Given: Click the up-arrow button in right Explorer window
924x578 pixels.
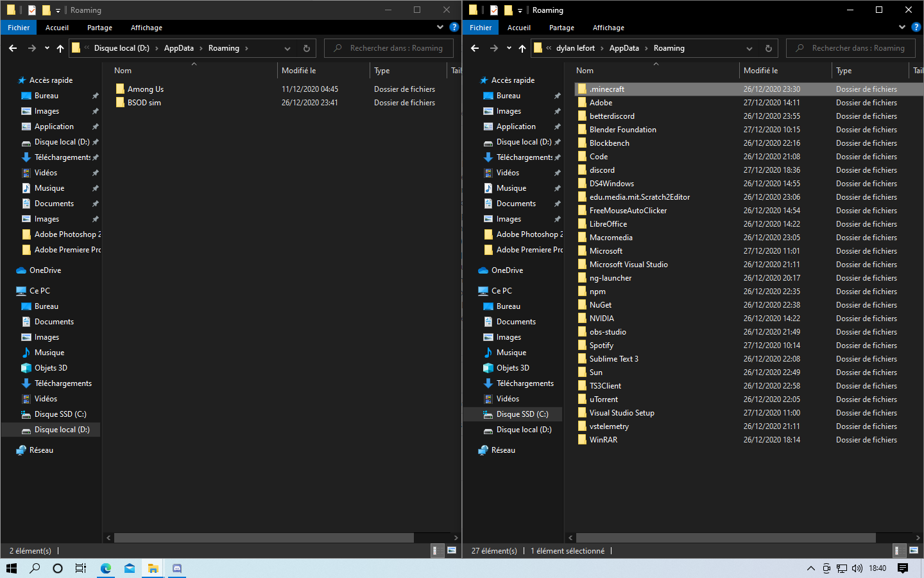Looking at the screenshot, I should [522, 48].
